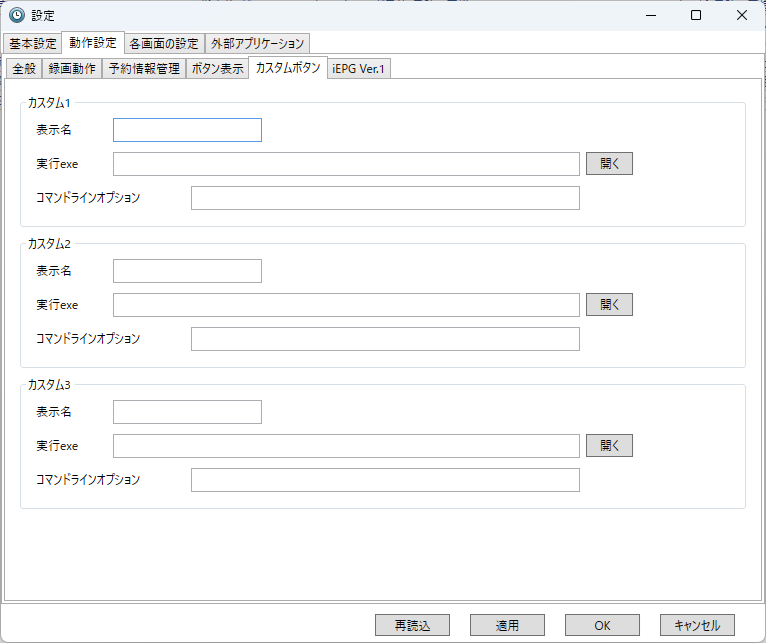Screen dimensions: 766x643
Task: Focus カスタム3 コマンドラインオプション field
Action: point(385,480)
